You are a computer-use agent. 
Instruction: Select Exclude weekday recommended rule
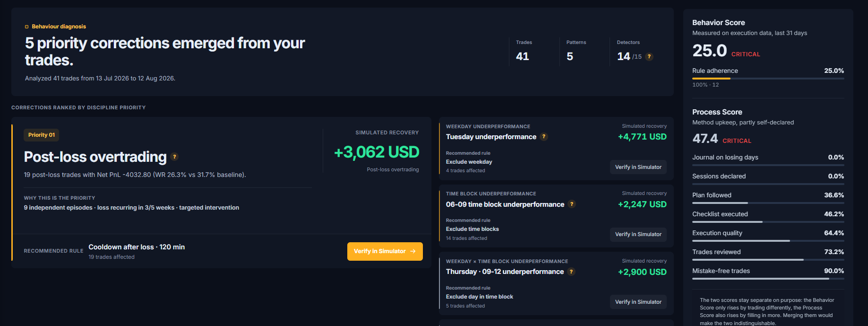point(469,162)
